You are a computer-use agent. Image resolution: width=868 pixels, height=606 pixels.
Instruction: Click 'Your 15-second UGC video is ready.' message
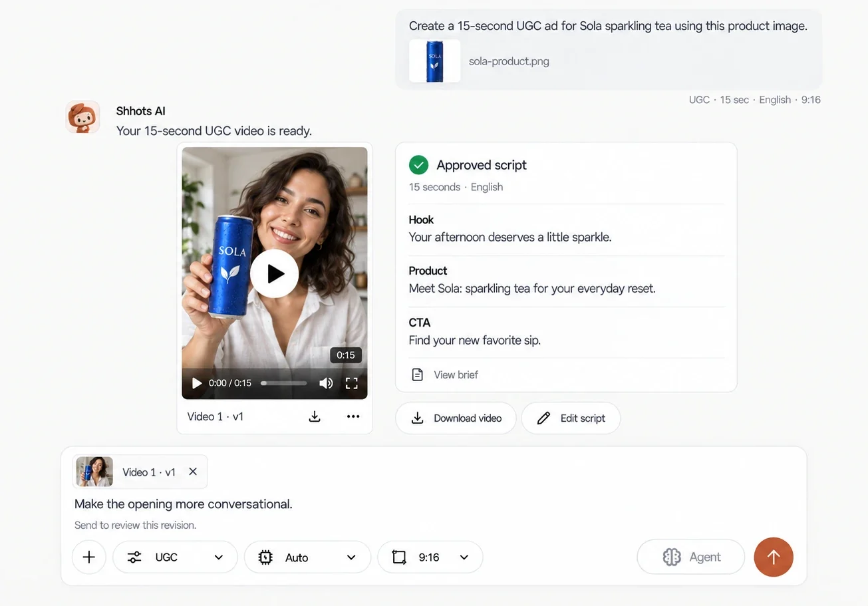(x=214, y=130)
